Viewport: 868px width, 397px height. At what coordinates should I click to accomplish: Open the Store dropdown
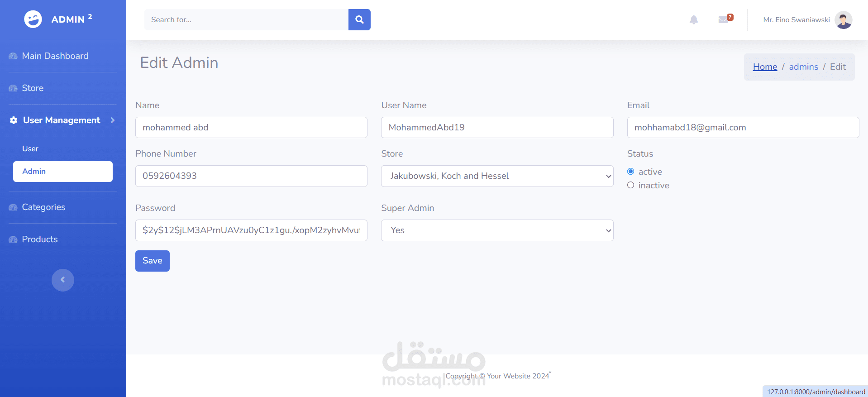pyautogui.click(x=497, y=176)
